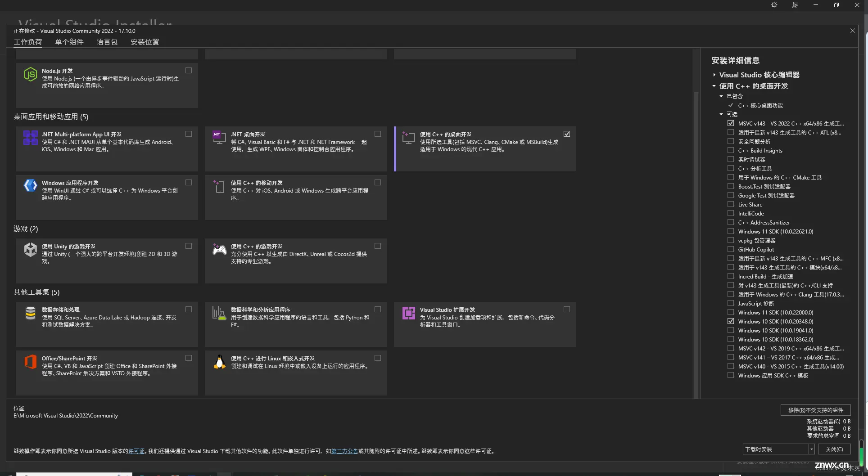Screen dimensions: 868x476
Task: Switch to 工作负荷 tab
Action: point(28,42)
